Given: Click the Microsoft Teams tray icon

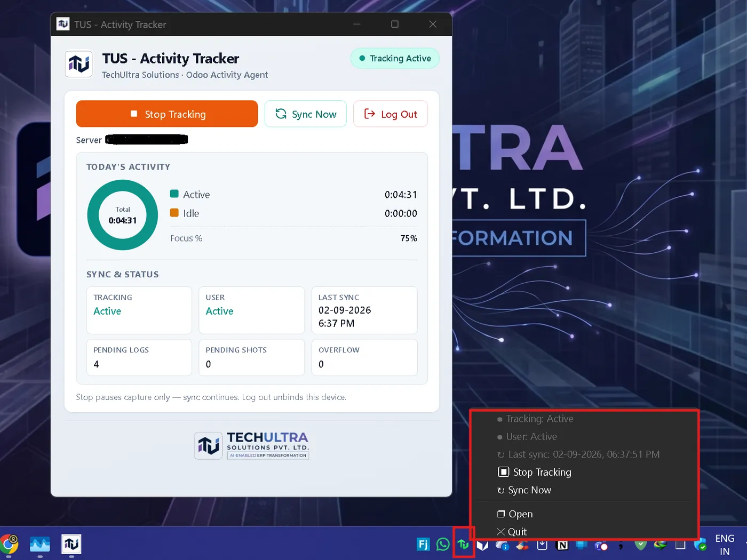Looking at the screenshot, I should [x=601, y=546].
